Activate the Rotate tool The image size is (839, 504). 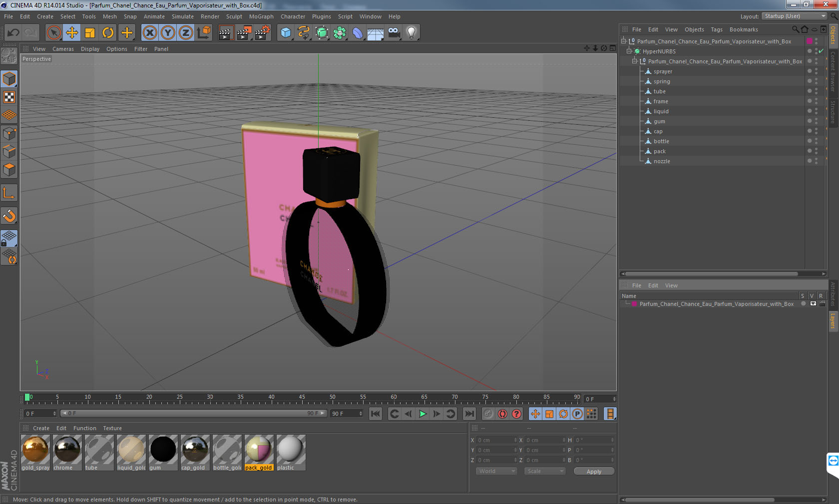108,33
